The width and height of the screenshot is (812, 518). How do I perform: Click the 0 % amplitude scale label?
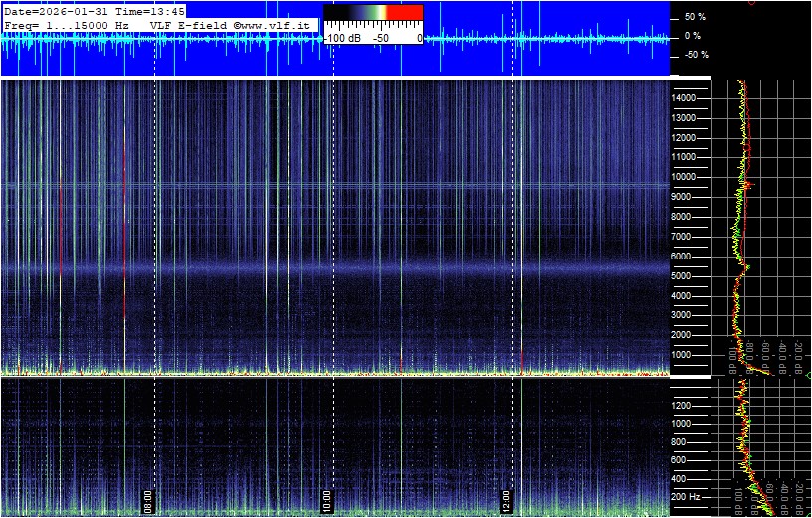[x=694, y=36]
